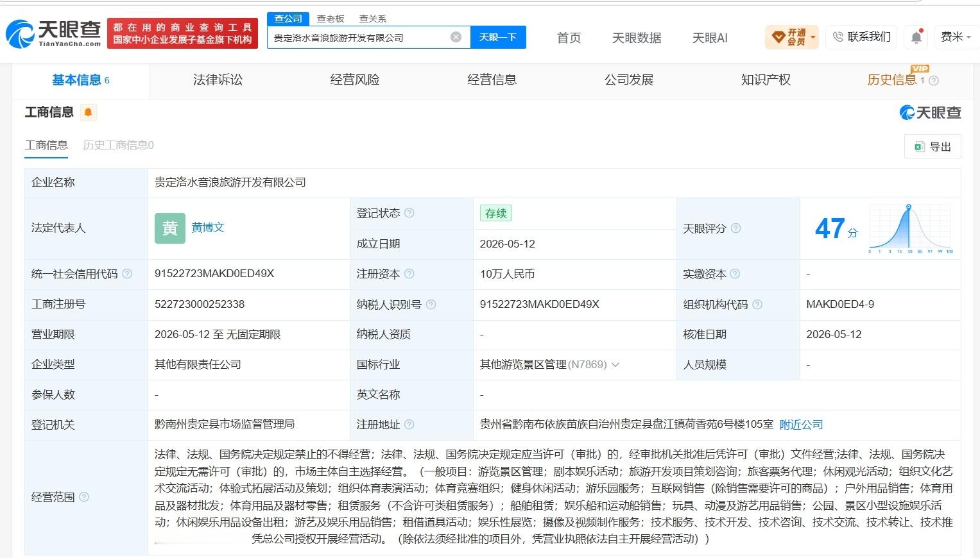Click the orange alert bell beside 工商信息
Viewport: 980px width, 558px height.
coord(88,112)
